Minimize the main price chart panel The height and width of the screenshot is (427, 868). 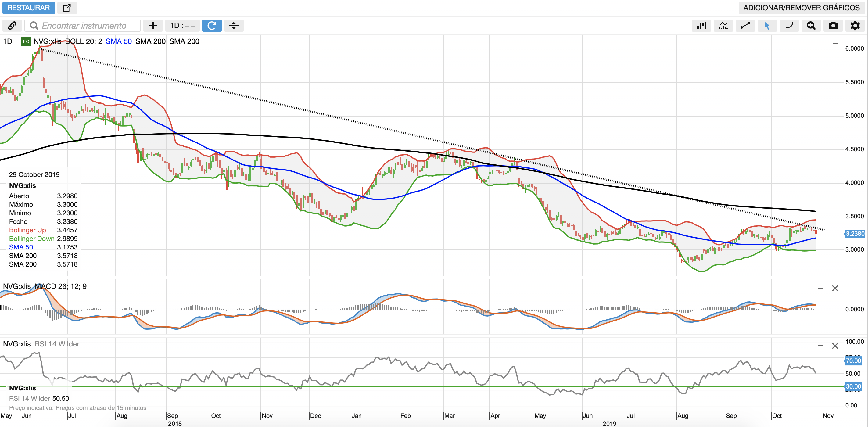point(835,44)
